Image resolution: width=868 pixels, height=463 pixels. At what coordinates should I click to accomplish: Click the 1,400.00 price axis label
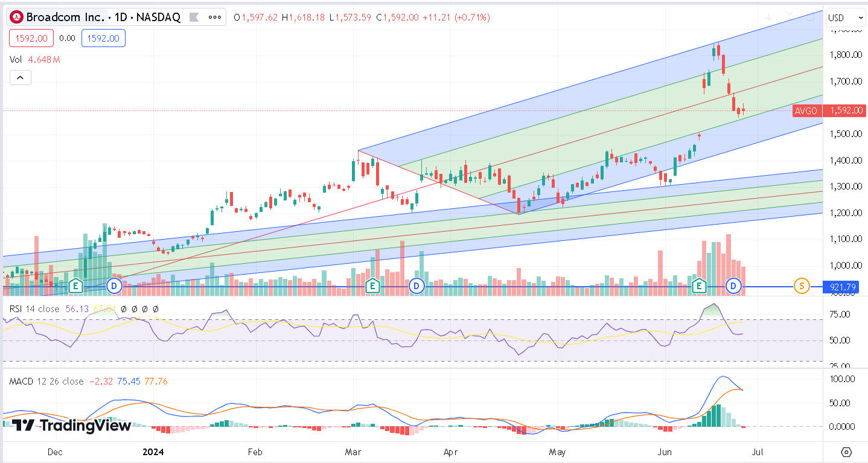pos(846,160)
